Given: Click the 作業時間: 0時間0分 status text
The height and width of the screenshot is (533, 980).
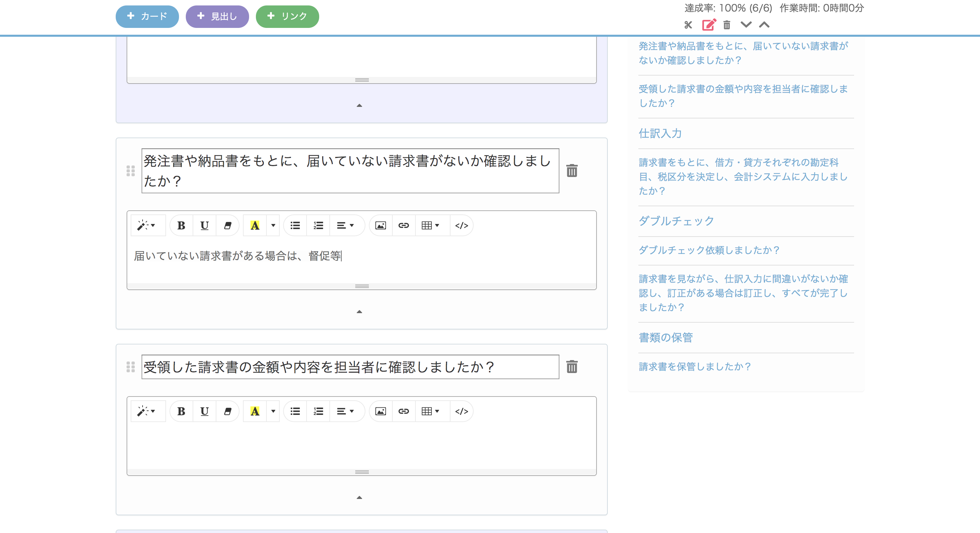Looking at the screenshot, I should (822, 8).
